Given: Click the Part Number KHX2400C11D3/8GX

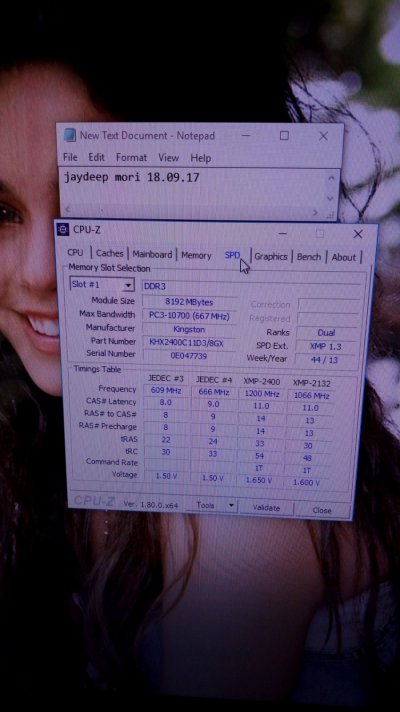Looking at the screenshot, I should tap(190, 343).
